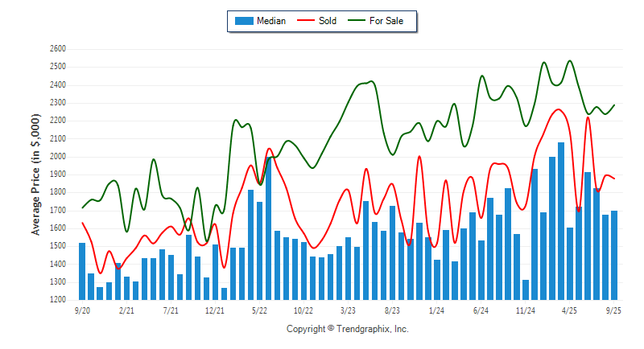Click the blue Median legend swatch

242,21
